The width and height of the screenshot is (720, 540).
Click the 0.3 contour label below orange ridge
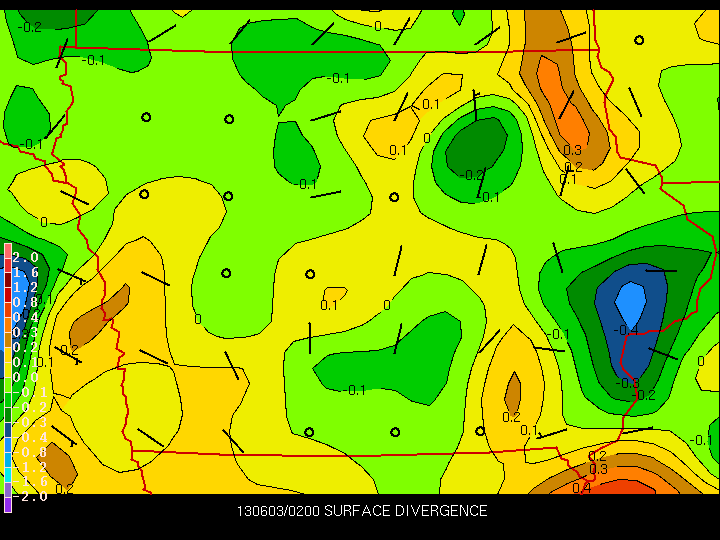572,150
